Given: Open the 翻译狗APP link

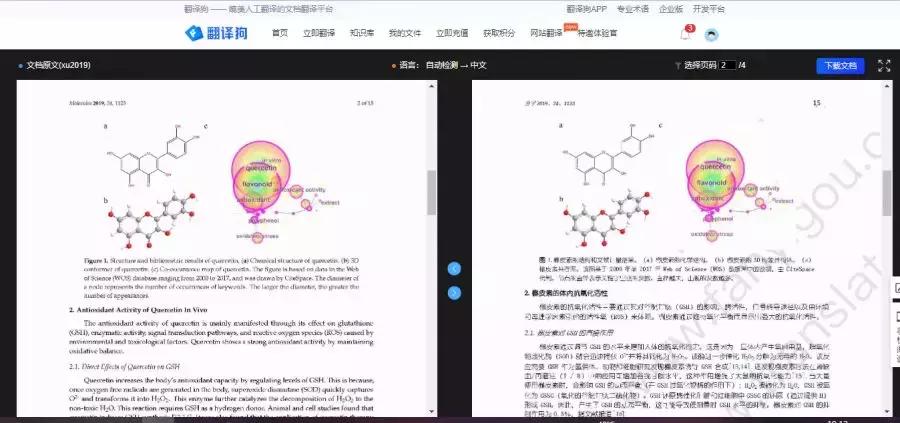Looking at the screenshot, I should click(x=587, y=9).
